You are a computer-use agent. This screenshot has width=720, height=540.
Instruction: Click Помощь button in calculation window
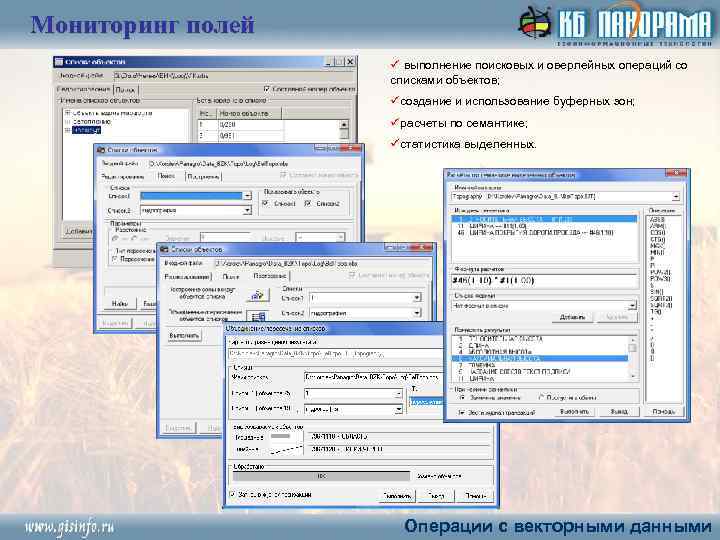click(664, 411)
